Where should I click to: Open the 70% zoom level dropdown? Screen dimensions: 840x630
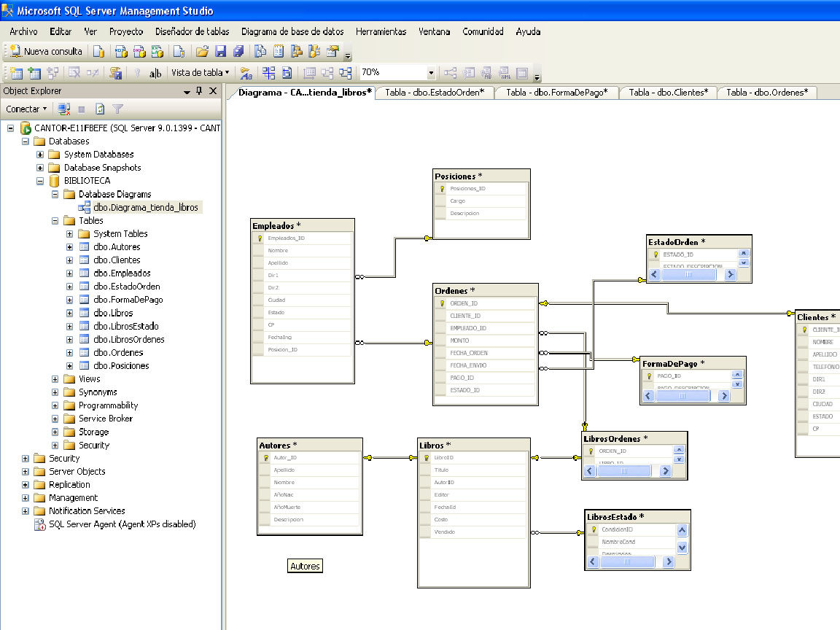tap(431, 72)
